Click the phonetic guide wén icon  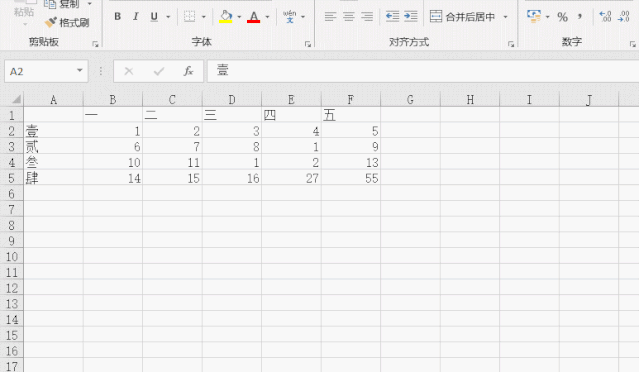(x=289, y=17)
